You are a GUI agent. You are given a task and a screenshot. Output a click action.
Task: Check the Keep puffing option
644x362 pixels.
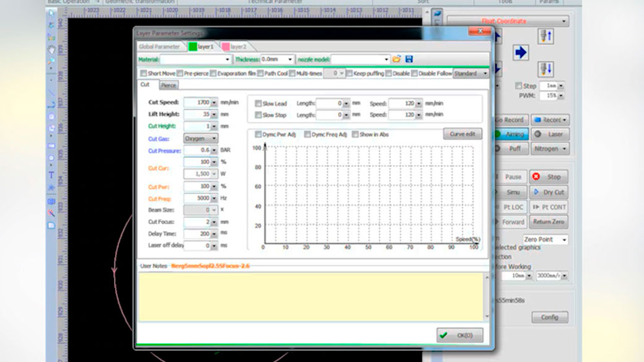click(x=349, y=74)
